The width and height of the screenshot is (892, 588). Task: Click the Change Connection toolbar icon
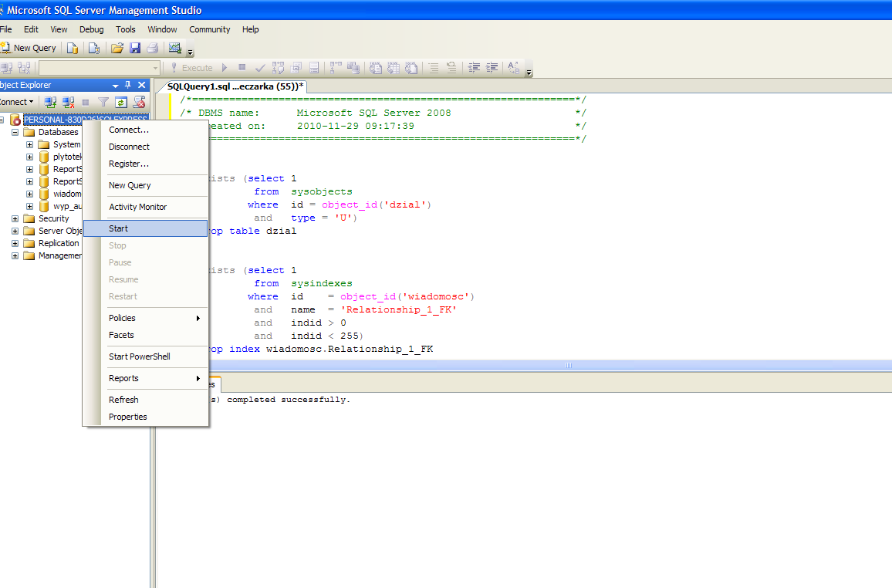coord(24,68)
